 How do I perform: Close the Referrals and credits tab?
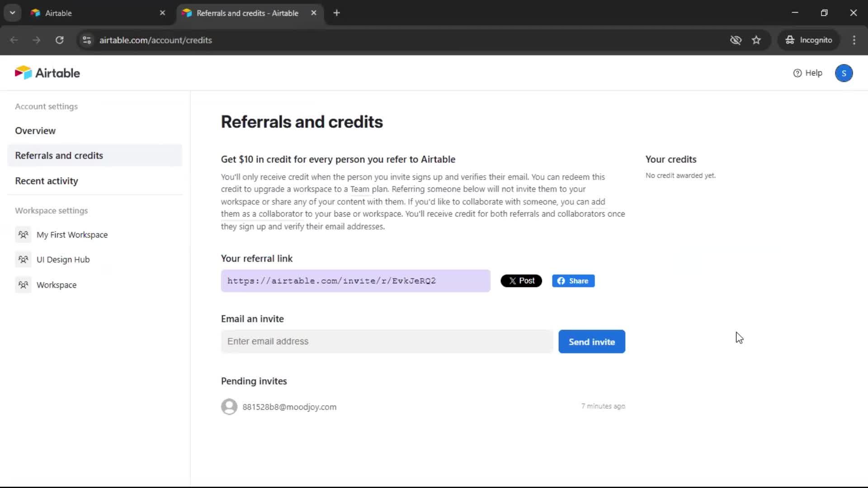(x=314, y=13)
